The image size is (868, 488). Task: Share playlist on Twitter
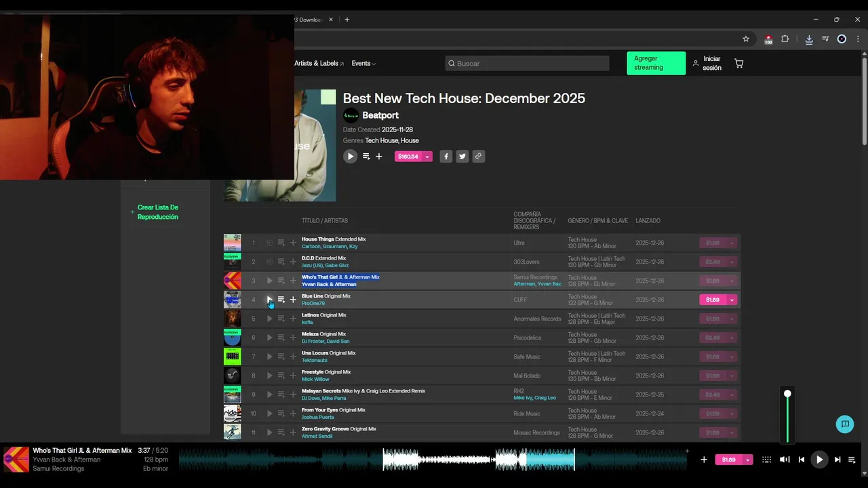(462, 157)
